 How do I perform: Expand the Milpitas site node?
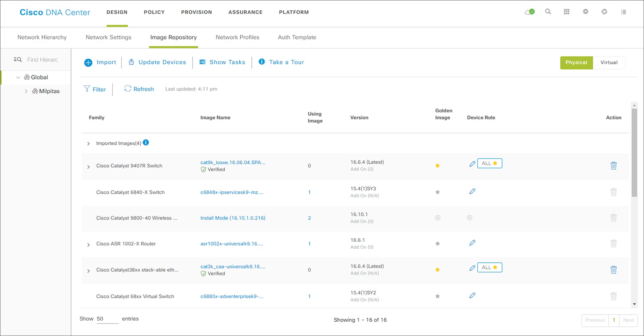tap(26, 91)
